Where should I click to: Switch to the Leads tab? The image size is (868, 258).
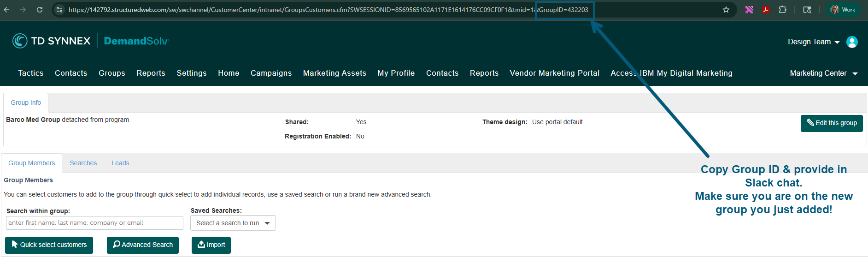[120, 163]
